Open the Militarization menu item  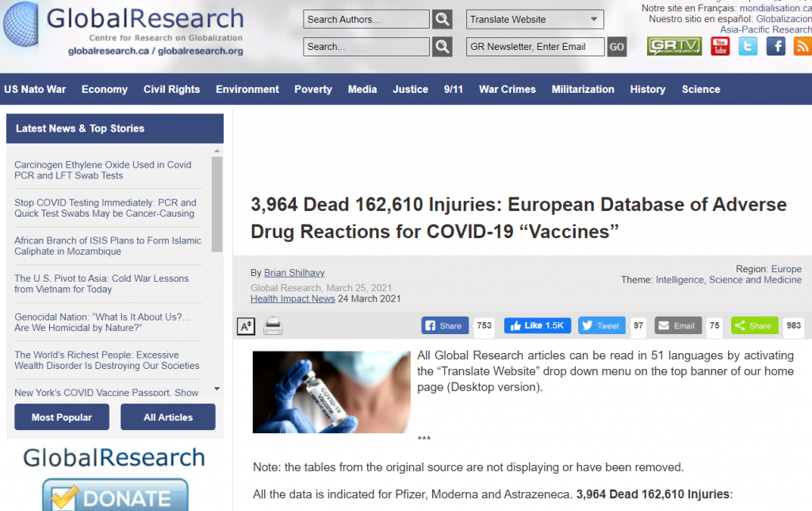tap(583, 89)
